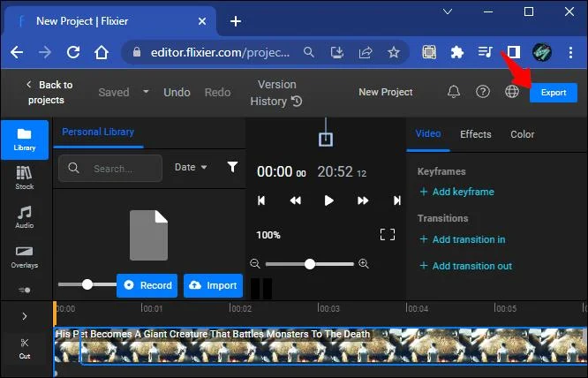The image size is (588, 378).
Task: Click the browser back arrow
Action: pos(17,52)
